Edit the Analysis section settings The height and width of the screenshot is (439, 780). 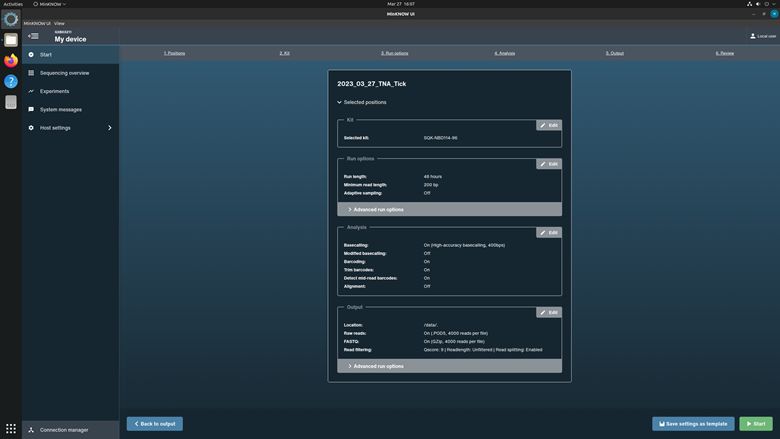point(549,232)
